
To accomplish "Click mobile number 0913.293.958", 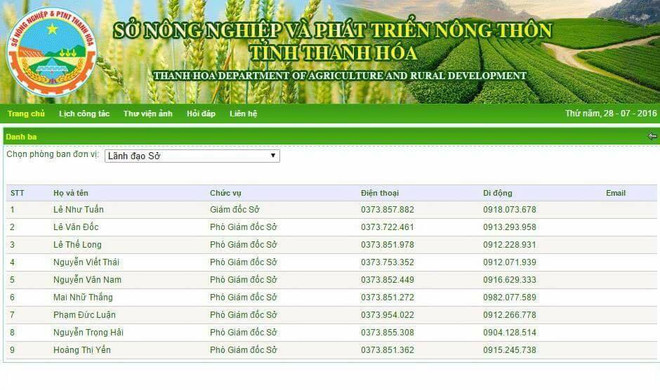I will click(x=510, y=227).
